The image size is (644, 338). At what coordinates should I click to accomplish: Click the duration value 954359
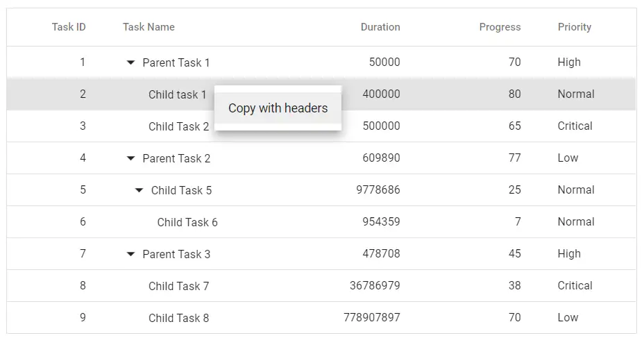click(381, 222)
